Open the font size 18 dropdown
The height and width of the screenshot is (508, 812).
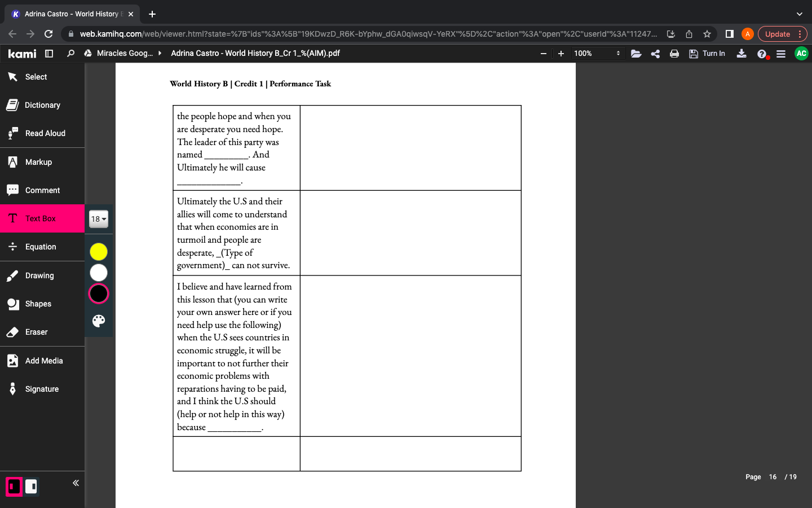pos(99,219)
